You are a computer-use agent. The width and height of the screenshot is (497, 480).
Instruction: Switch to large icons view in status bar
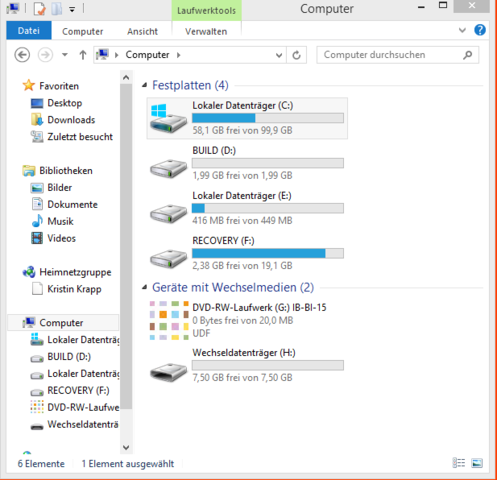[477, 463]
